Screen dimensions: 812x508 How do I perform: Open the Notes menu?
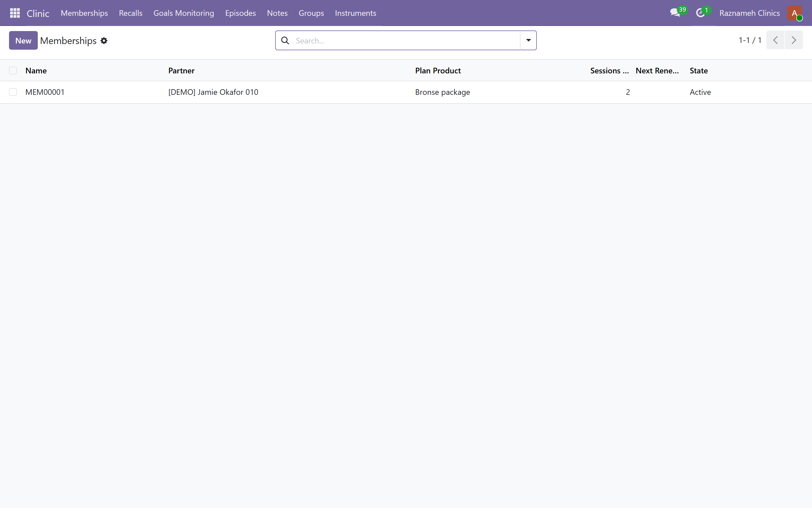(277, 13)
